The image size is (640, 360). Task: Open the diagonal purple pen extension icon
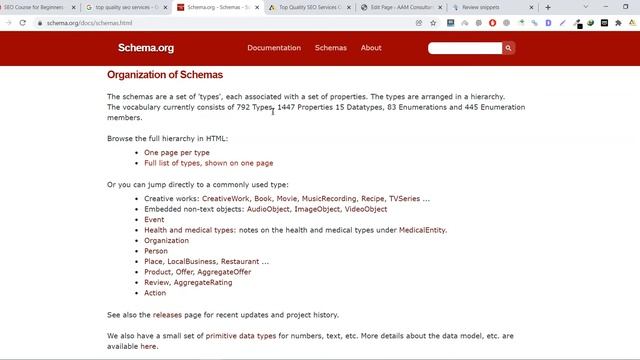562,23
